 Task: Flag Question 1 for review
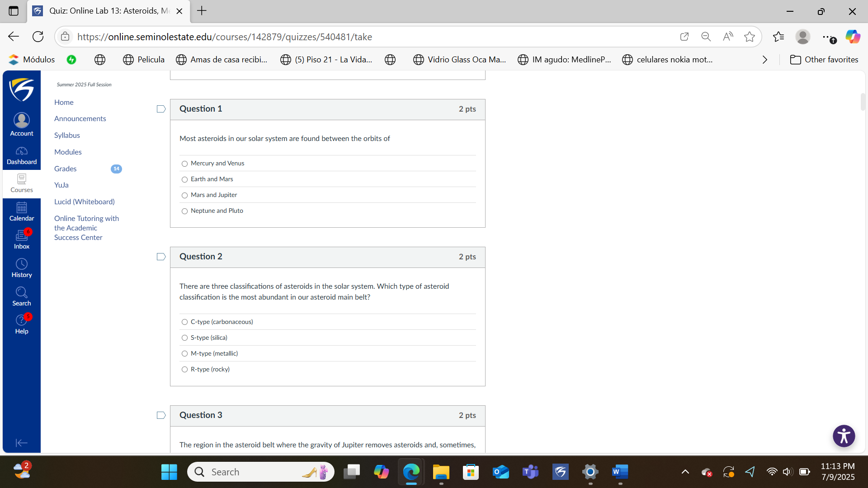(x=161, y=109)
